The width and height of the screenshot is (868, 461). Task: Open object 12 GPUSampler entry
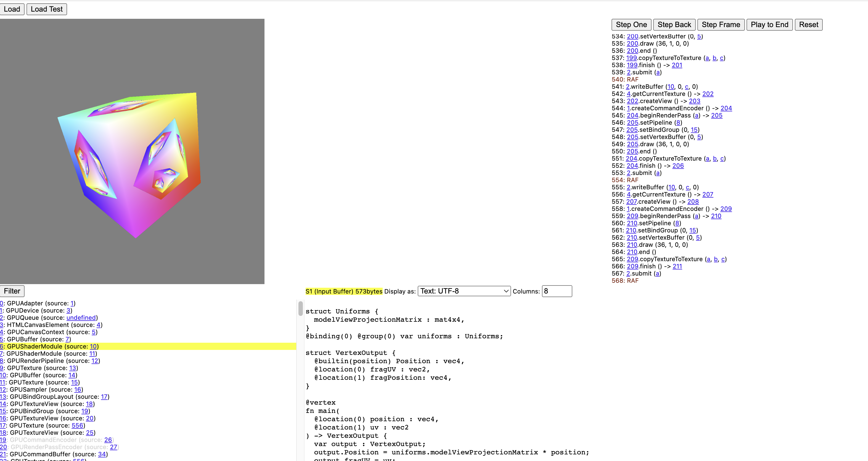(3, 389)
